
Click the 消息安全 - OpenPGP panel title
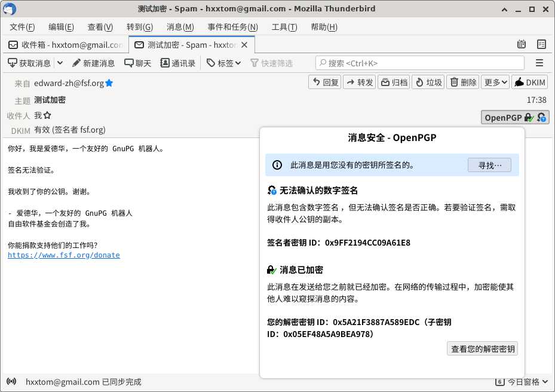392,137
